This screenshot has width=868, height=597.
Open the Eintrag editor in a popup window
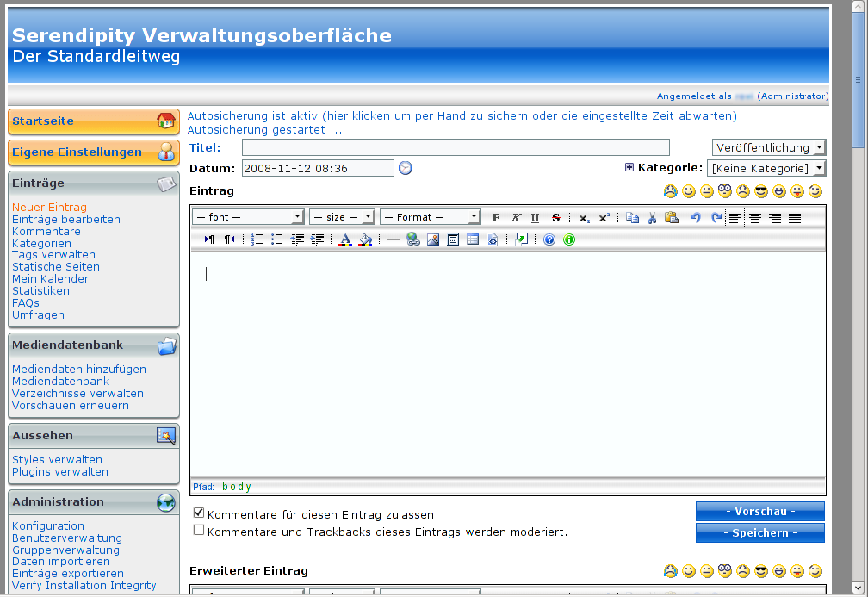click(521, 239)
